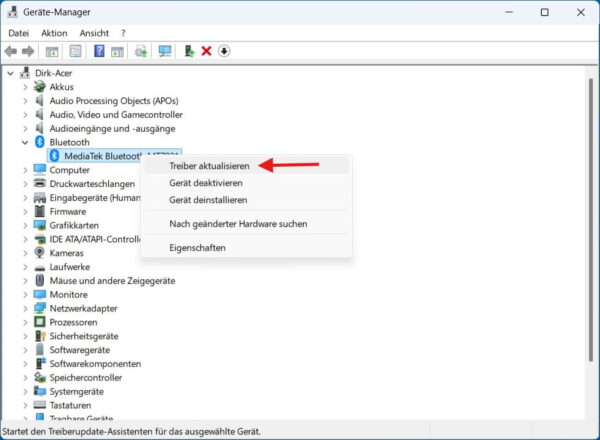Image resolution: width=600 pixels, height=440 pixels.
Task: Click the Tastaturen keyboard icon
Action: click(x=39, y=405)
